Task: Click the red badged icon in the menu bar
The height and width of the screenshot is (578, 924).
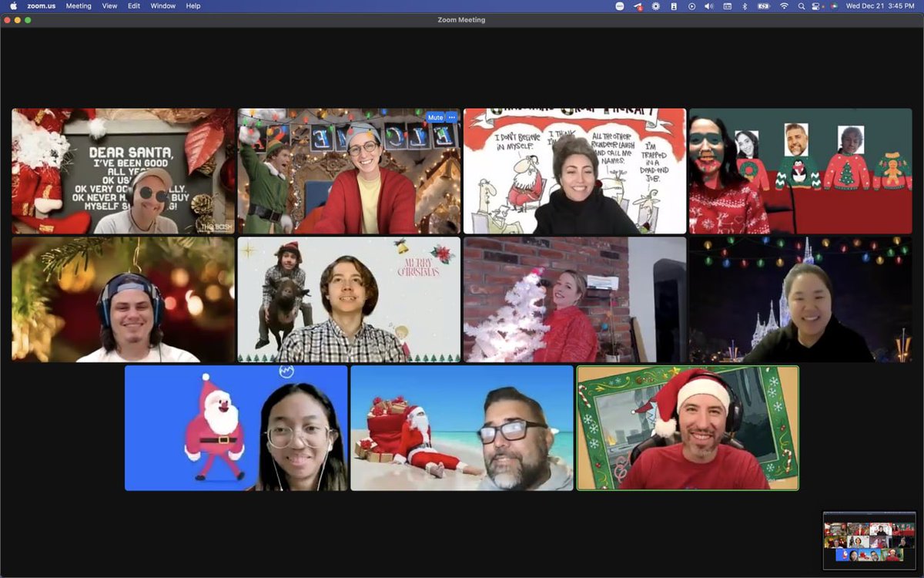Action: 638,6
